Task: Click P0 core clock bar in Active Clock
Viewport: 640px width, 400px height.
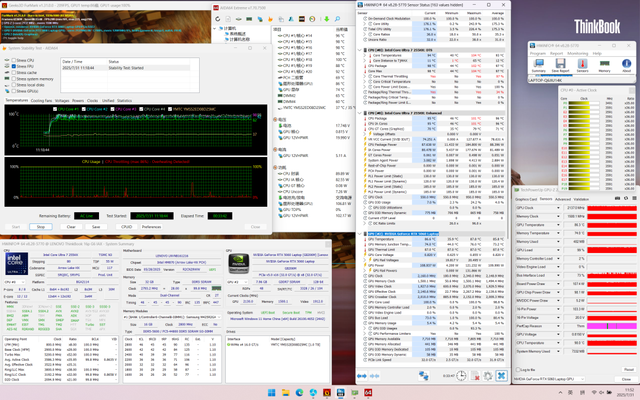Action: [x=584, y=103]
